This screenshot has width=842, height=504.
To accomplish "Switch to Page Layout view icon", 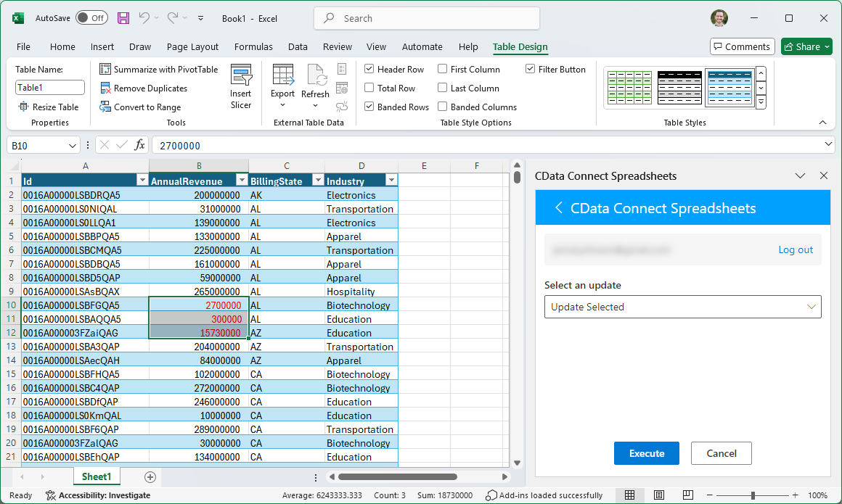I will [x=659, y=495].
